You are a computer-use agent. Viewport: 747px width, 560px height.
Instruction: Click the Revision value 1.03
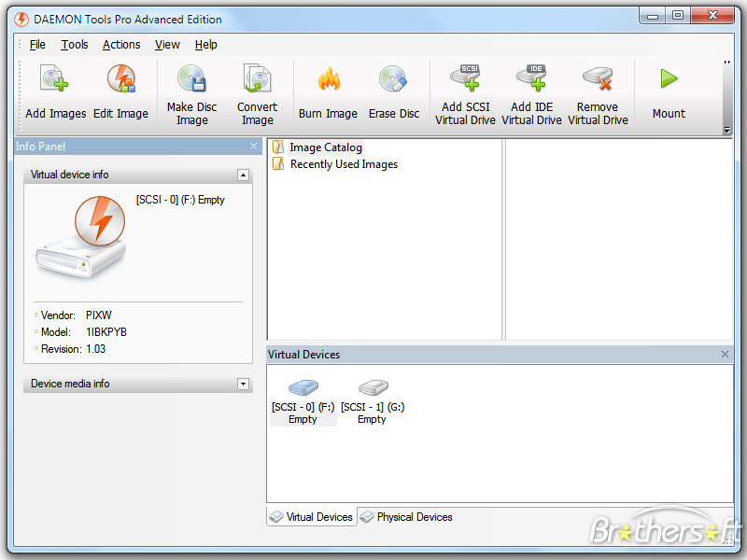coord(95,349)
